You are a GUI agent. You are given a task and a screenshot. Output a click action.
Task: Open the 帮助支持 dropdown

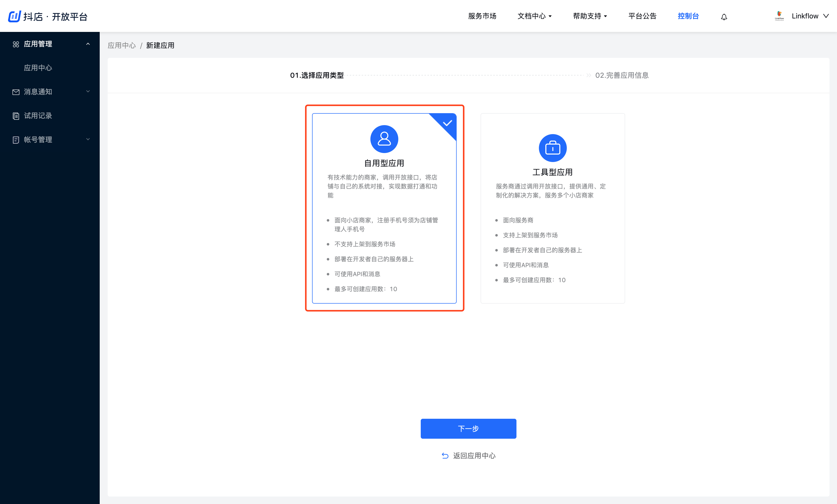(x=590, y=16)
